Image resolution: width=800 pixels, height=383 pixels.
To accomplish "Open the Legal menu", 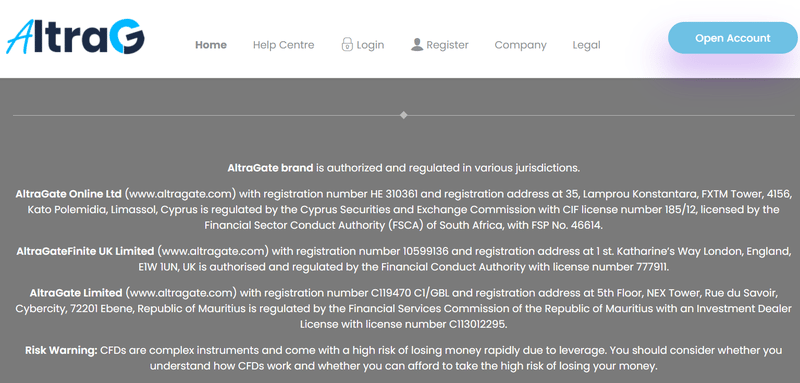I will tap(586, 45).
